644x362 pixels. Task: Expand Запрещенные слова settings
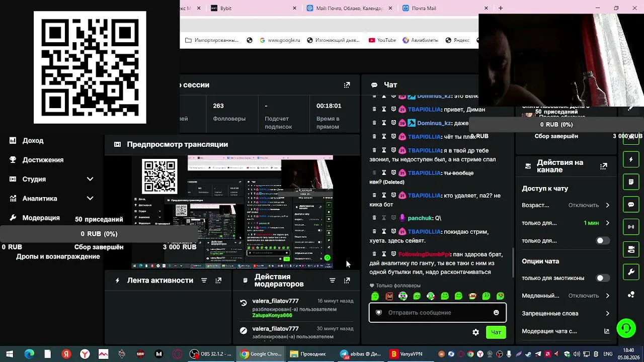tap(566, 313)
